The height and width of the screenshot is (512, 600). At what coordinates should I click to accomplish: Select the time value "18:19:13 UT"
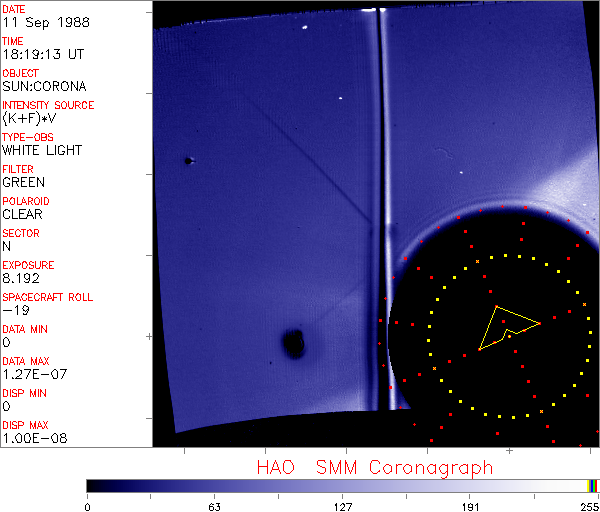(41, 54)
